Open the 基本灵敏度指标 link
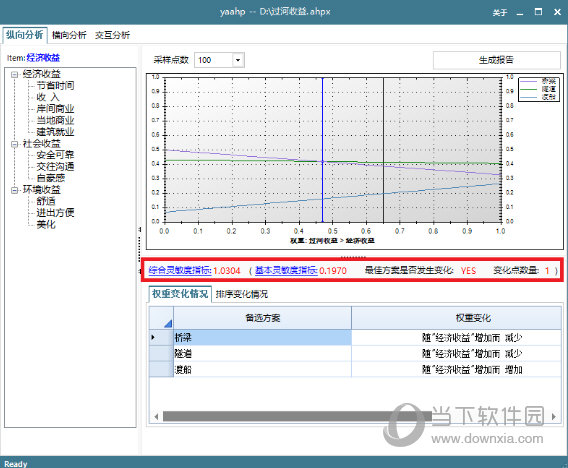The image size is (568, 468). tap(286, 270)
